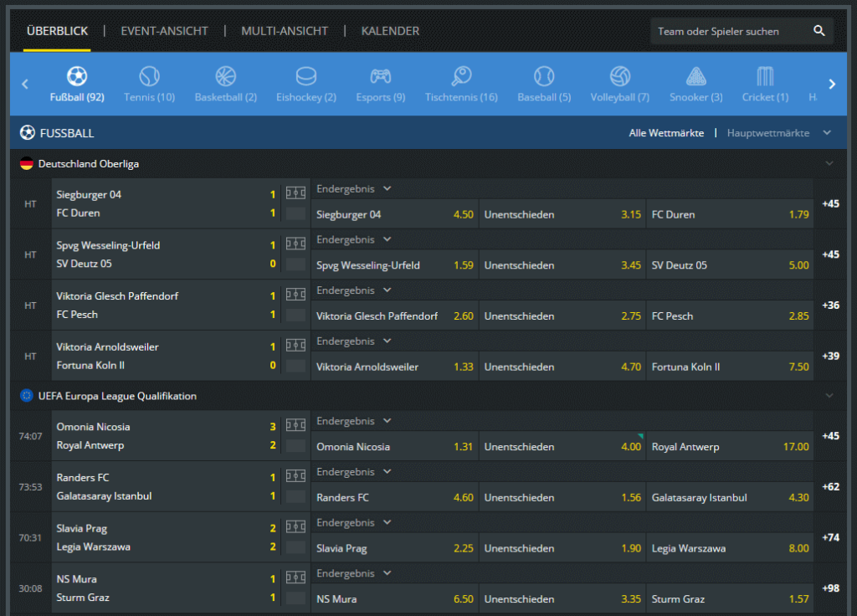Image resolution: width=857 pixels, height=616 pixels.
Task: Switch to the Überblick tab
Action: click(x=58, y=31)
